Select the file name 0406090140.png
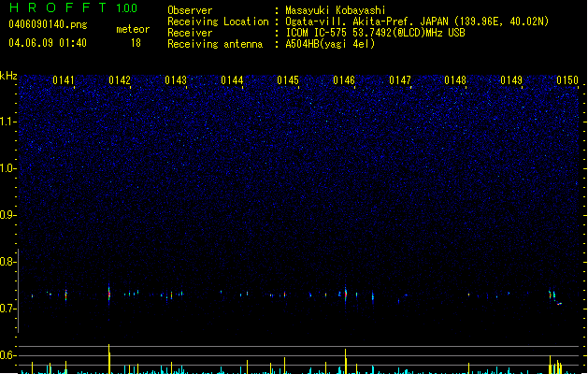Screen dimensions: 588x374 pyautogui.click(x=48, y=24)
